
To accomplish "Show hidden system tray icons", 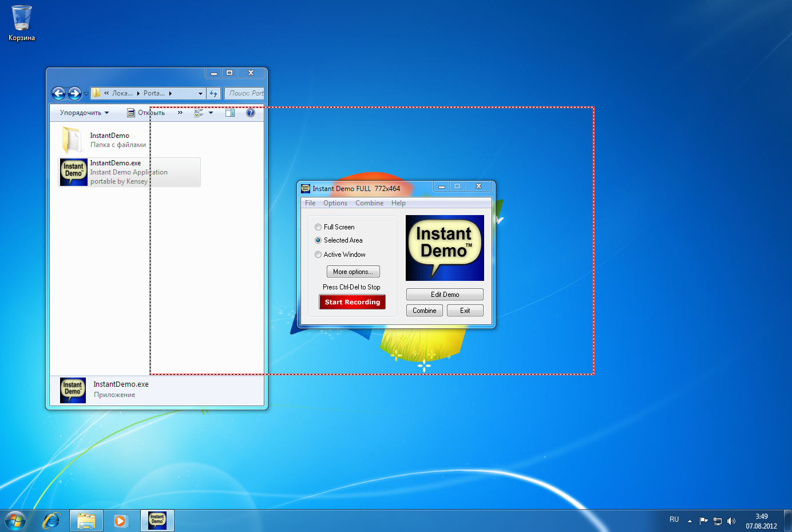I will pos(690,521).
